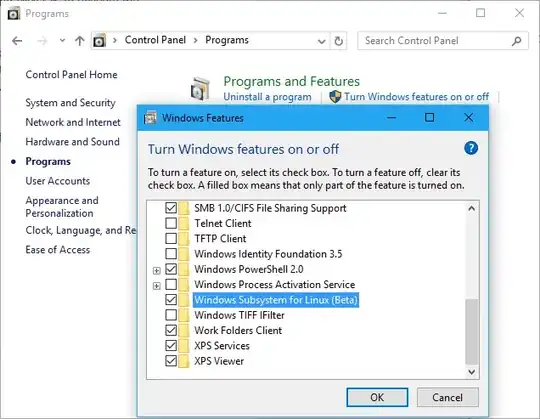Image resolution: width=540 pixels, height=419 pixels.
Task: Uncheck Windows PowerShell 2.0
Action: (171, 269)
